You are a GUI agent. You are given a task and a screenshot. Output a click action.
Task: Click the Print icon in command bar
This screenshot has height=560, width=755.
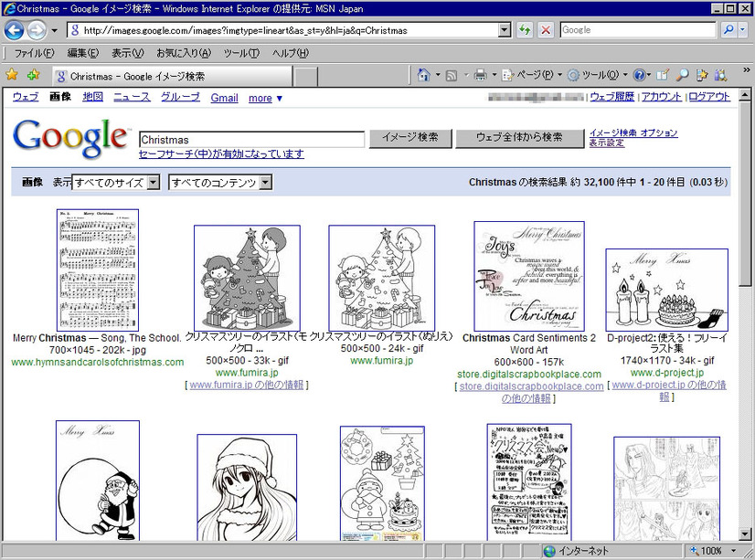pyautogui.click(x=480, y=75)
